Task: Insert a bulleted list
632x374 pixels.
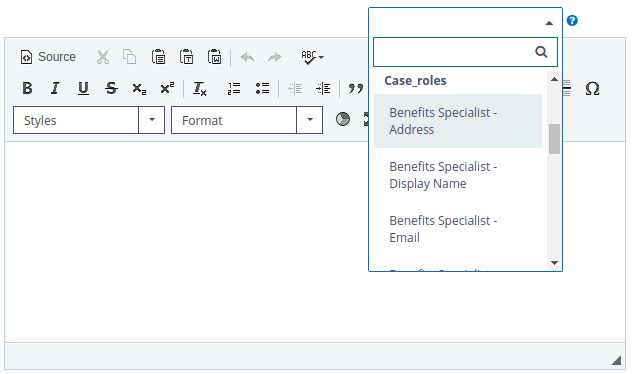Action: click(x=262, y=88)
